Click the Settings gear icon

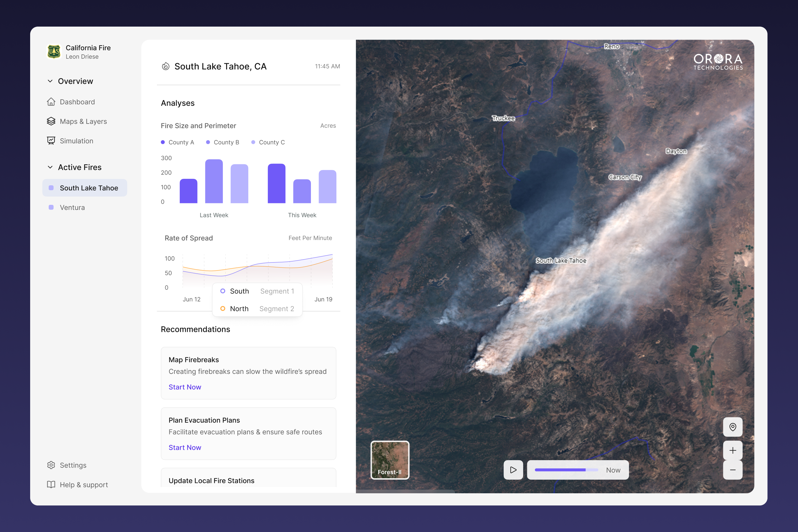(51, 465)
